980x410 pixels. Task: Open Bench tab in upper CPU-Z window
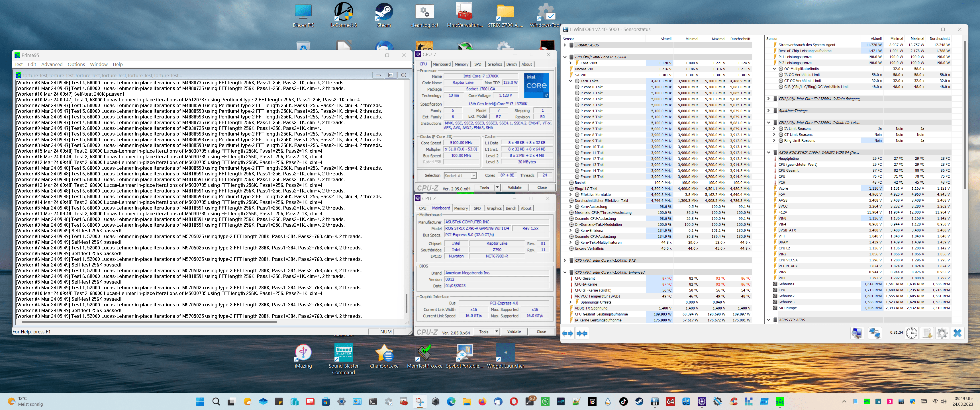[x=511, y=64]
